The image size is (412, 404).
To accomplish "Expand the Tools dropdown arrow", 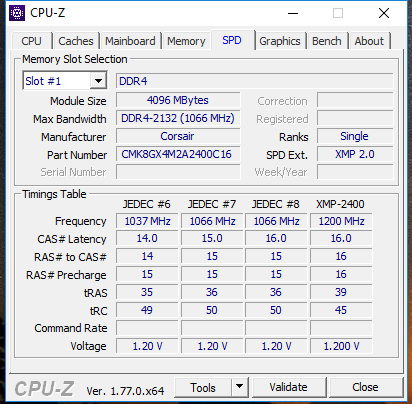I will tap(240, 387).
